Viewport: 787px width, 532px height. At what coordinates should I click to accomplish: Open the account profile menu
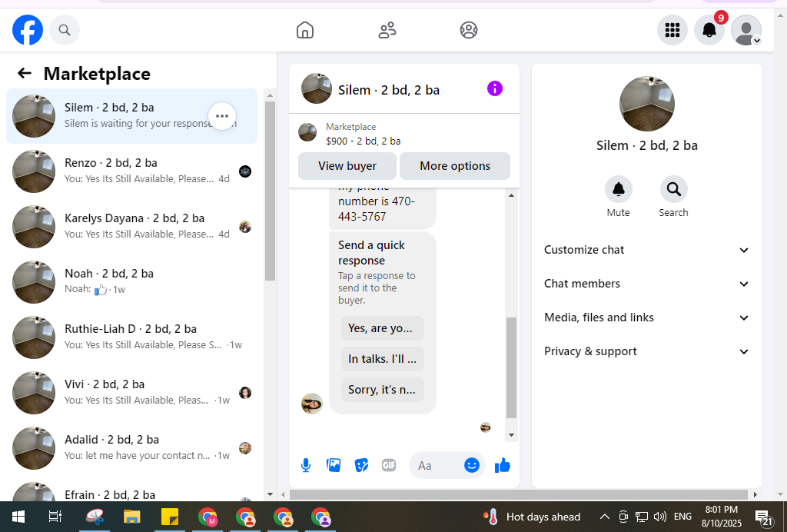[745, 30]
